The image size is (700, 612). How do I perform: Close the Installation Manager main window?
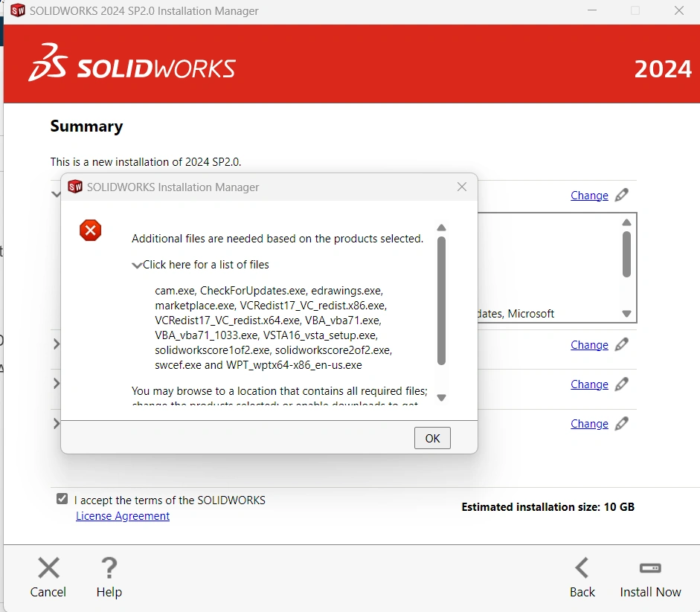pyautogui.click(x=679, y=10)
